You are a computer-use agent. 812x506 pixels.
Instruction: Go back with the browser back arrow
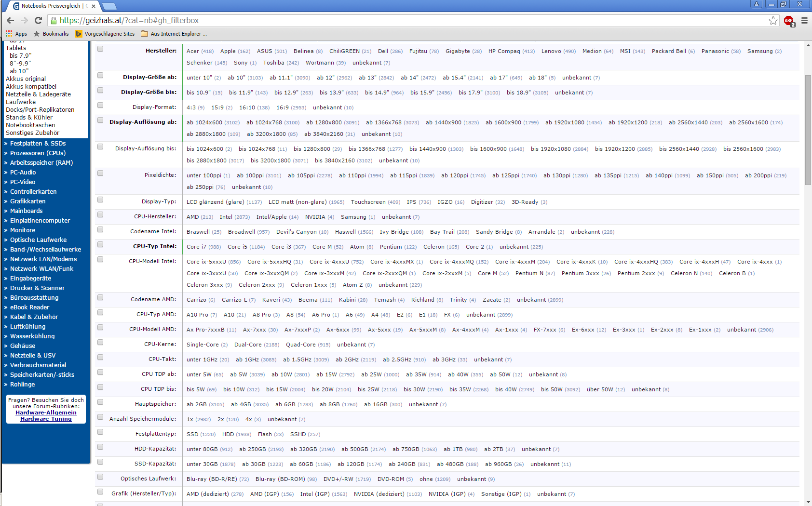(10, 20)
